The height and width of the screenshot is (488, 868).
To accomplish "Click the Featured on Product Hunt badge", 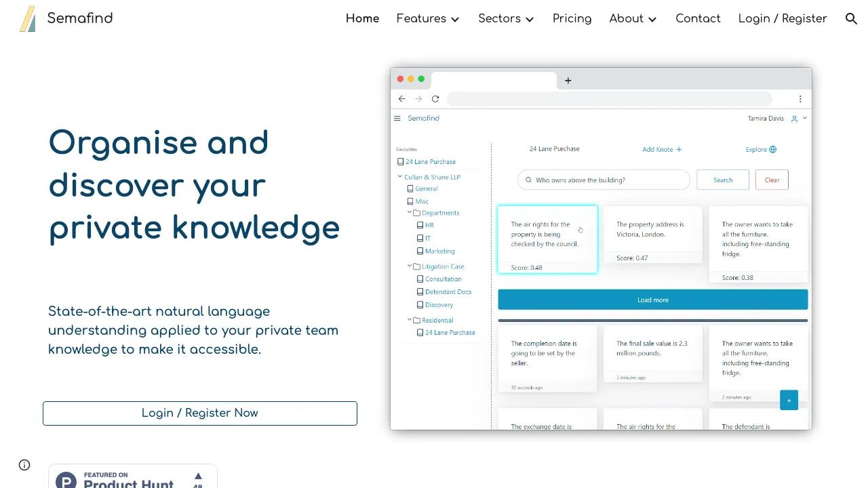I will point(133,476).
